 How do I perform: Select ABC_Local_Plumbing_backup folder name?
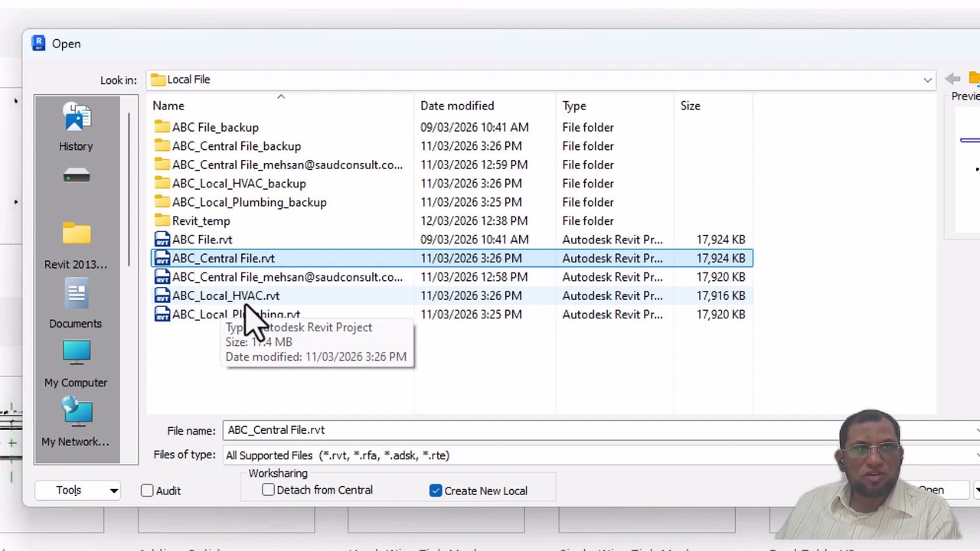(x=250, y=202)
